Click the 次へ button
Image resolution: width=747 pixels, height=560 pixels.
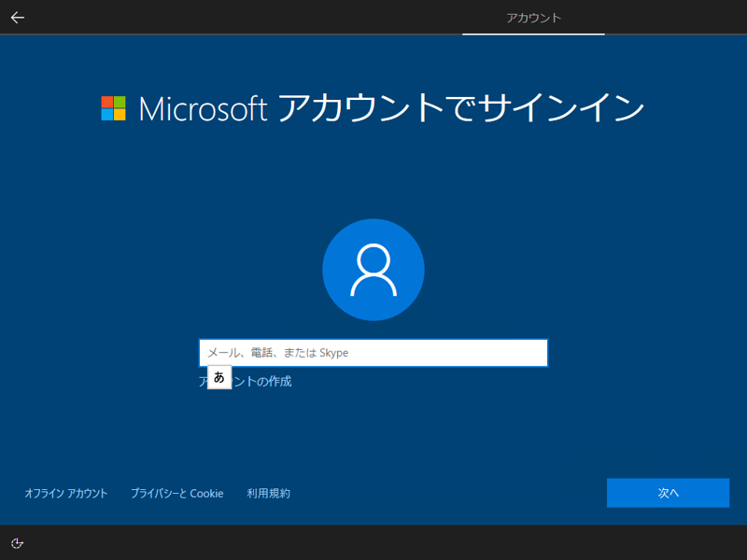click(x=668, y=493)
